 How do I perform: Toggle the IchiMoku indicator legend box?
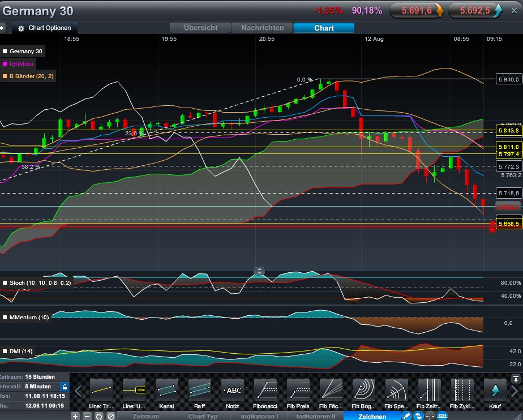click(5, 64)
